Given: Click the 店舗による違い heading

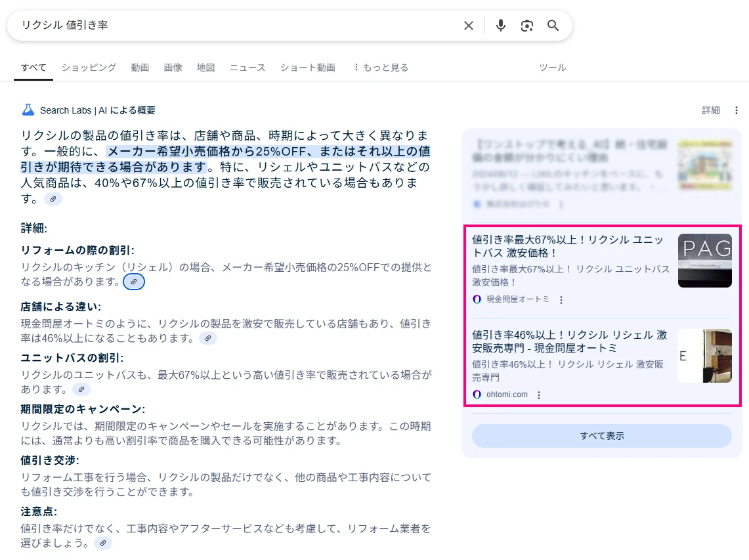Looking at the screenshot, I should (x=60, y=307).
